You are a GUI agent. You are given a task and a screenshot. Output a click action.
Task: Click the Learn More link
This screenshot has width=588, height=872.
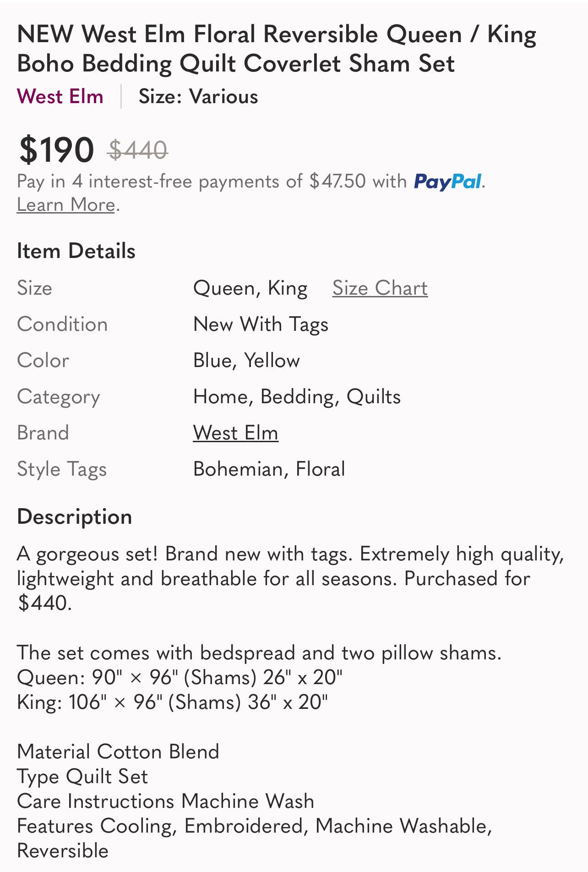click(65, 205)
